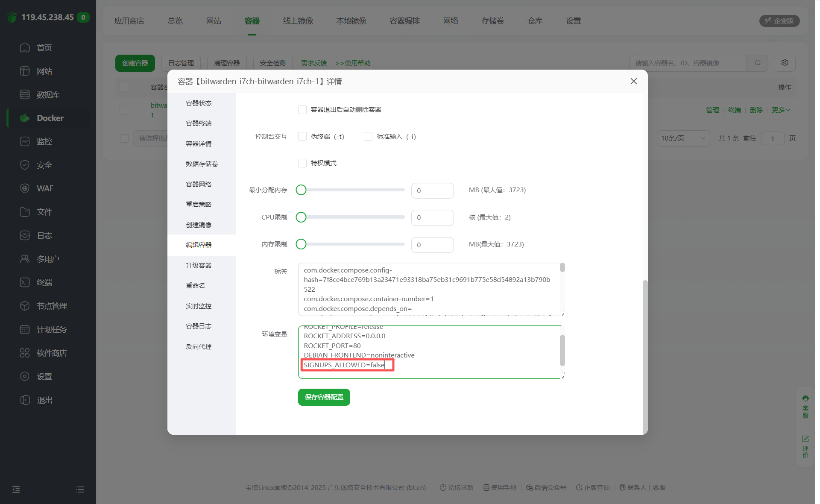This screenshot has height=504, width=820.
Task: Click the 内存限制 value input field
Action: (x=432, y=245)
